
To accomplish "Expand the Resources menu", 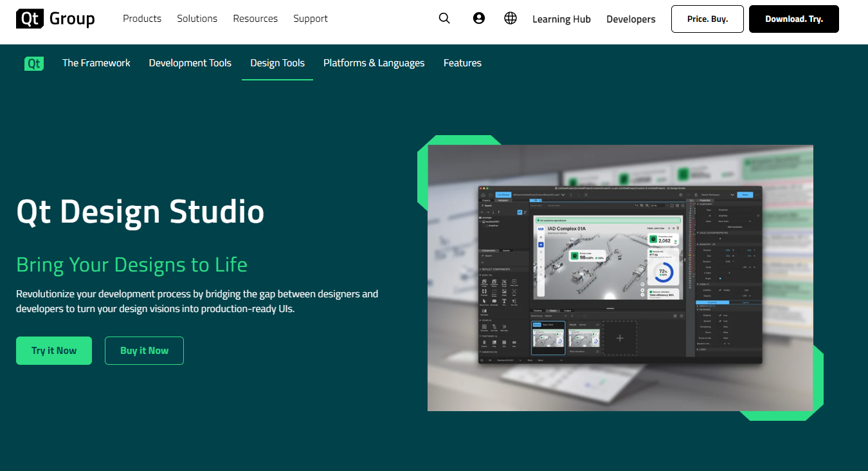I will 255,19.
